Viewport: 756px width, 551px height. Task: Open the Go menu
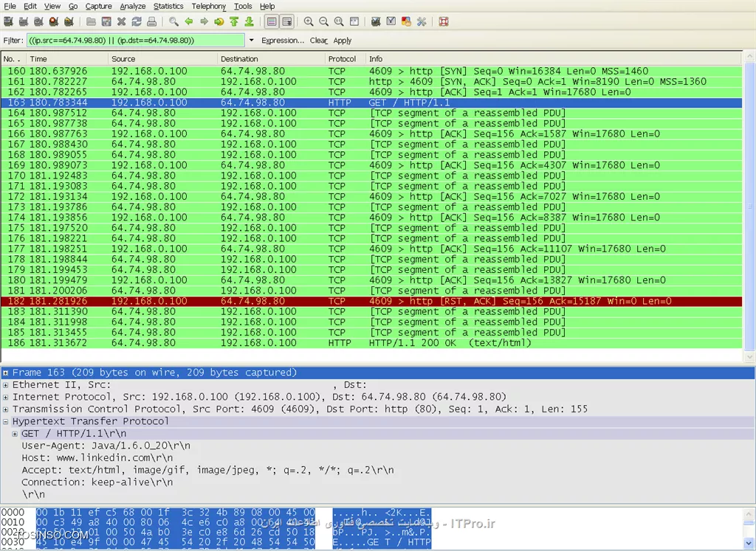pyautogui.click(x=73, y=6)
